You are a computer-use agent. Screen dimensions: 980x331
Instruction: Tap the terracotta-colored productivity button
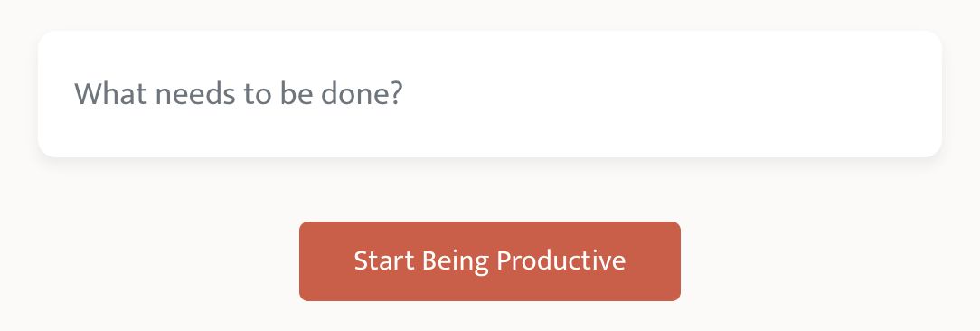coord(489,261)
